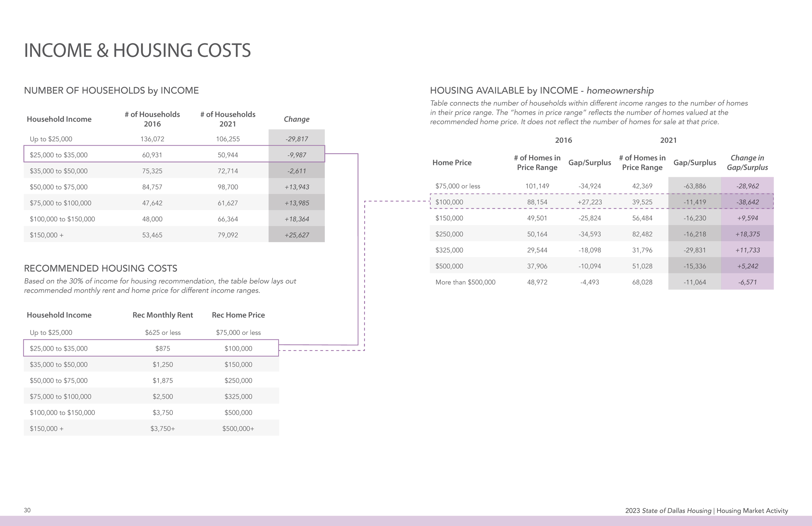Image resolution: width=812 pixels, height=526 pixels.
Task: Click the change value +18,364
Action: 297,219
